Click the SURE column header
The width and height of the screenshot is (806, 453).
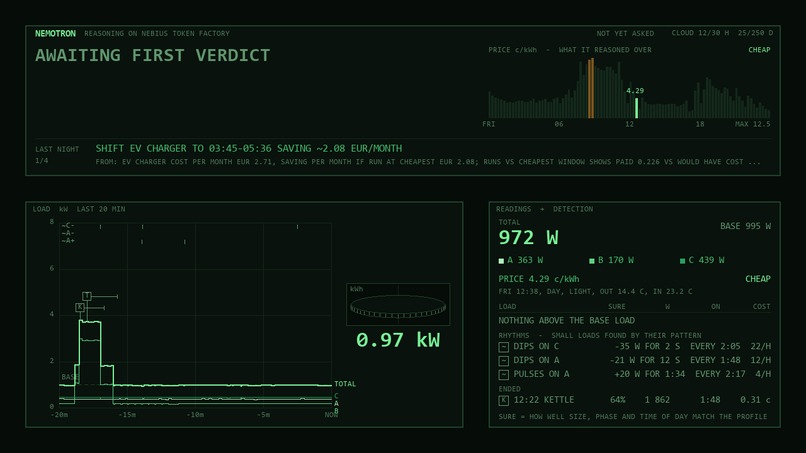(617, 306)
